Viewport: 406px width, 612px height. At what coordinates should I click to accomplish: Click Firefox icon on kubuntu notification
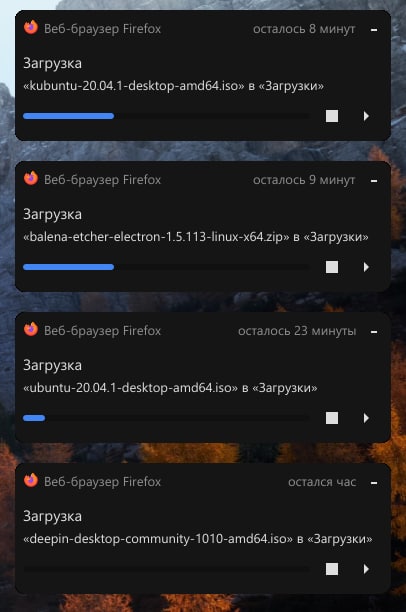tap(31, 28)
